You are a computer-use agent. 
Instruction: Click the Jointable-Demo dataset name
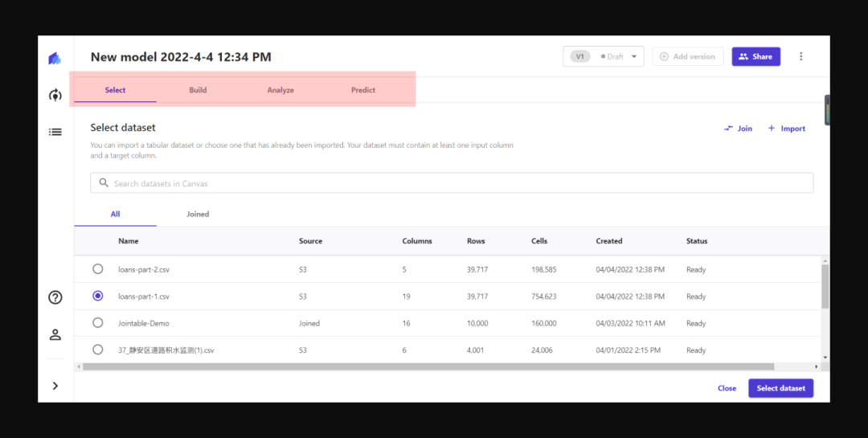pyautogui.click(x=143, y=323)
